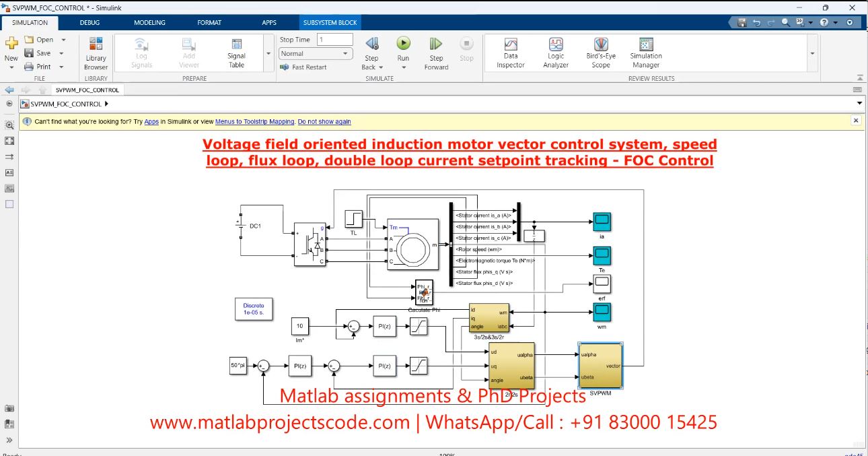This screenshot has width=868, height=456.
Task: Select the Zoom tool in left palette
Action: (9, 125)
